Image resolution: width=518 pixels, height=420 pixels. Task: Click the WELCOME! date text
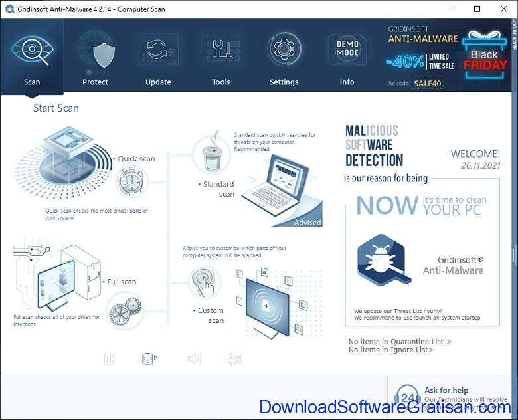(475, 159)
